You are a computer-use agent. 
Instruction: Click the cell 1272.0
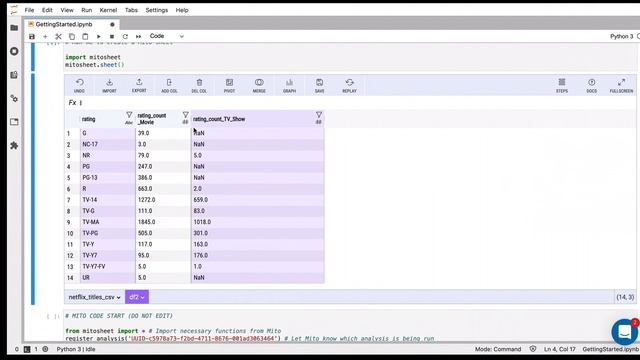click(163, 200)
